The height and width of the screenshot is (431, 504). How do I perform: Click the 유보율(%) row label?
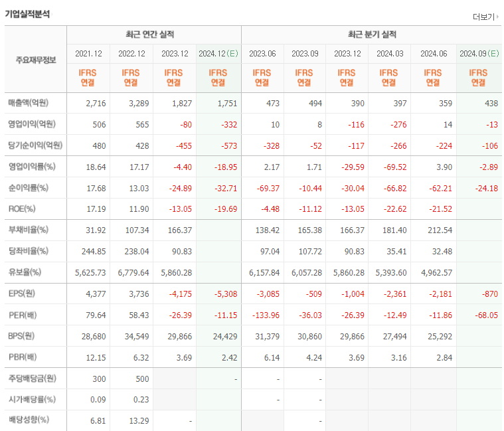(x=25, y=272)
